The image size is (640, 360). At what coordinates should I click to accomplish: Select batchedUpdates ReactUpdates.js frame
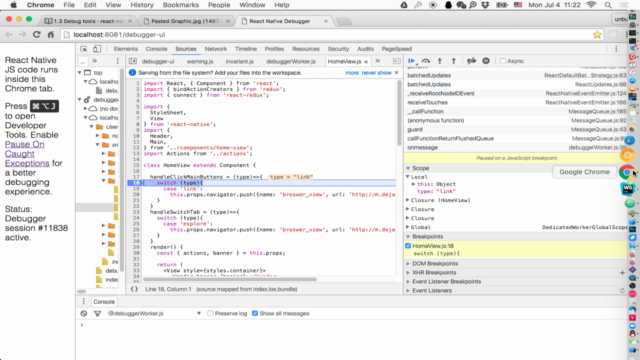pyautogui.click(x=516, y=84)
